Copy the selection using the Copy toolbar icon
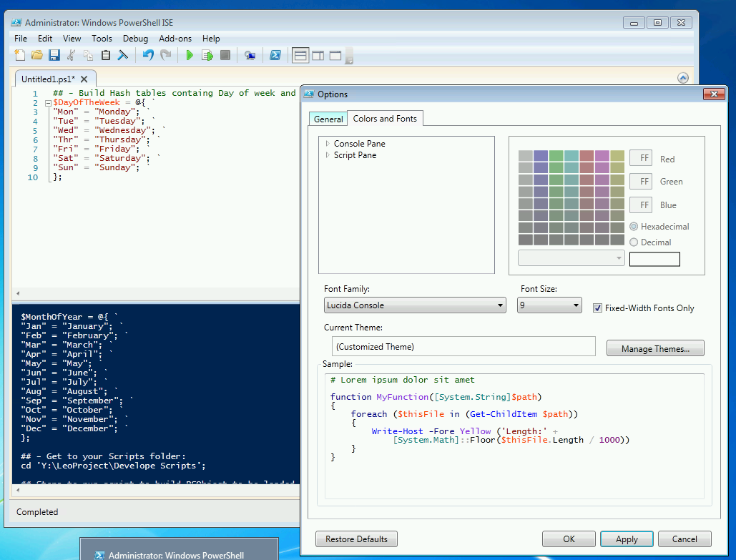This screenshot has height=560, width=736. point(88,55)
